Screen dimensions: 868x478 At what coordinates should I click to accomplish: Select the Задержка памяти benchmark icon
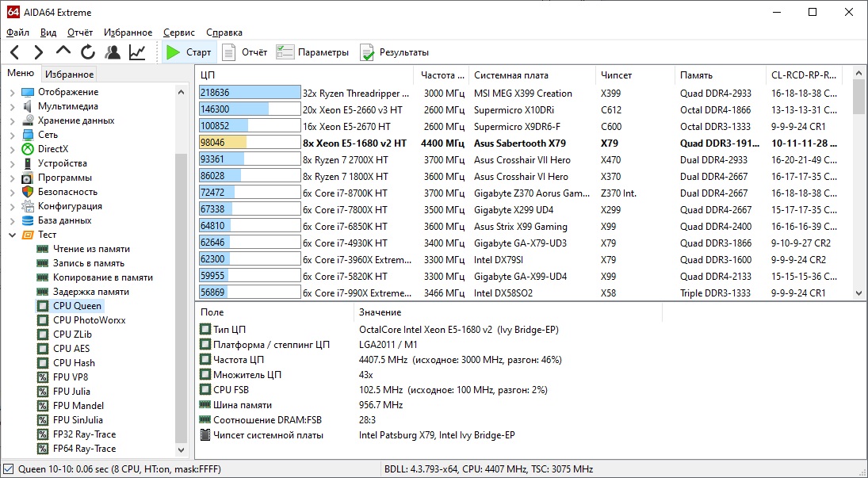[42, 292]
